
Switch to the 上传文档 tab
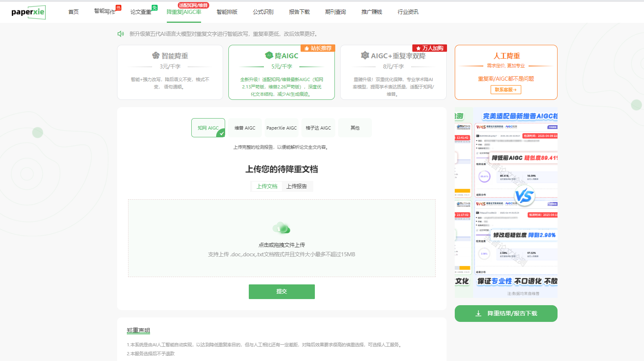point(267,186)
